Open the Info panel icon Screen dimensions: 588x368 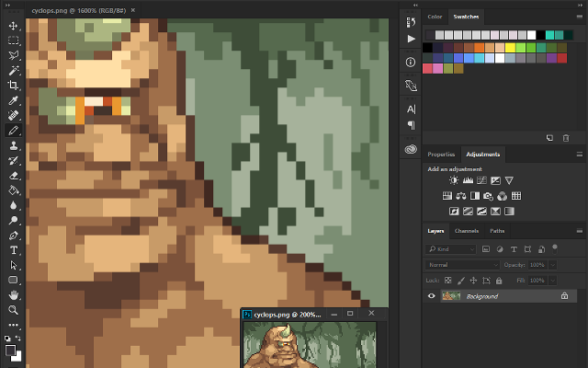[411, 62]
